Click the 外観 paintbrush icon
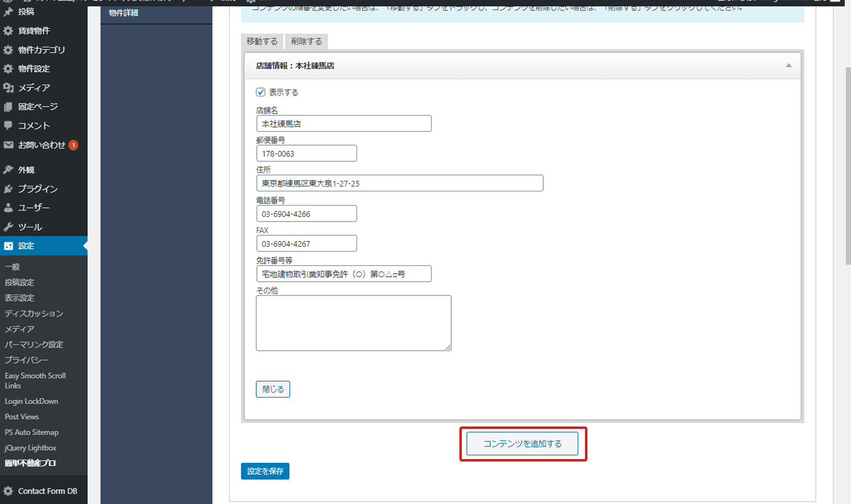The width and height of the screenshot is (851, 504). click(8, 170)
